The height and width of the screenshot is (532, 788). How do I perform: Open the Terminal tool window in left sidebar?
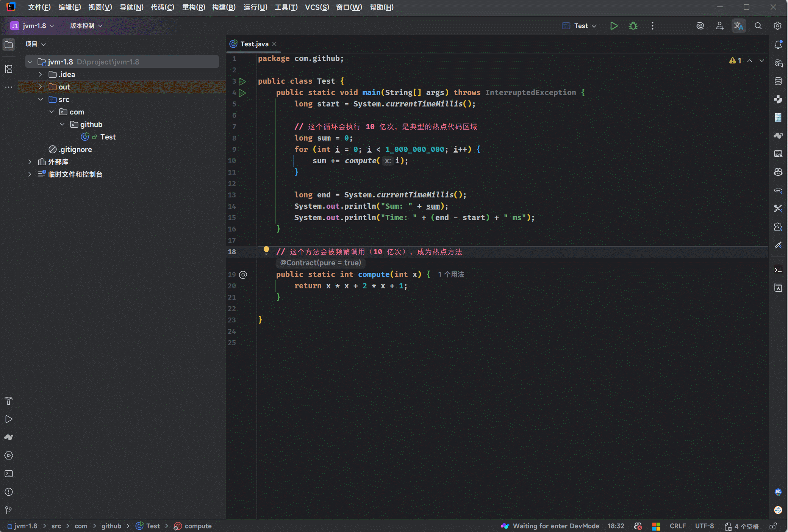coord(9,474)
